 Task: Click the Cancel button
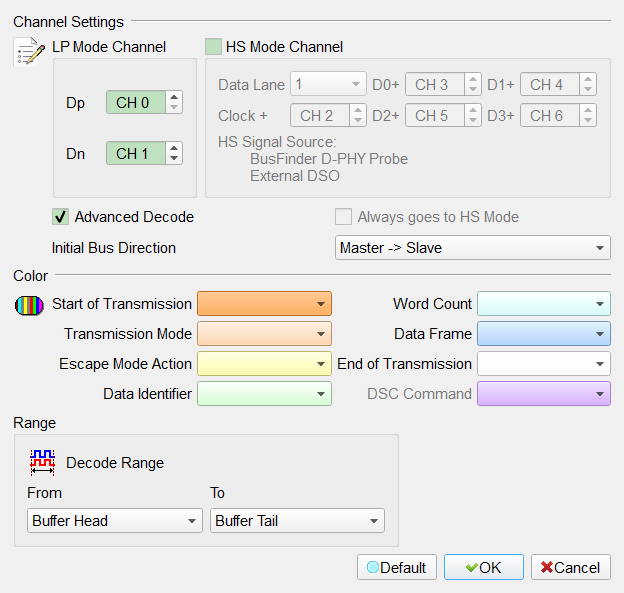tap(570, 567)
